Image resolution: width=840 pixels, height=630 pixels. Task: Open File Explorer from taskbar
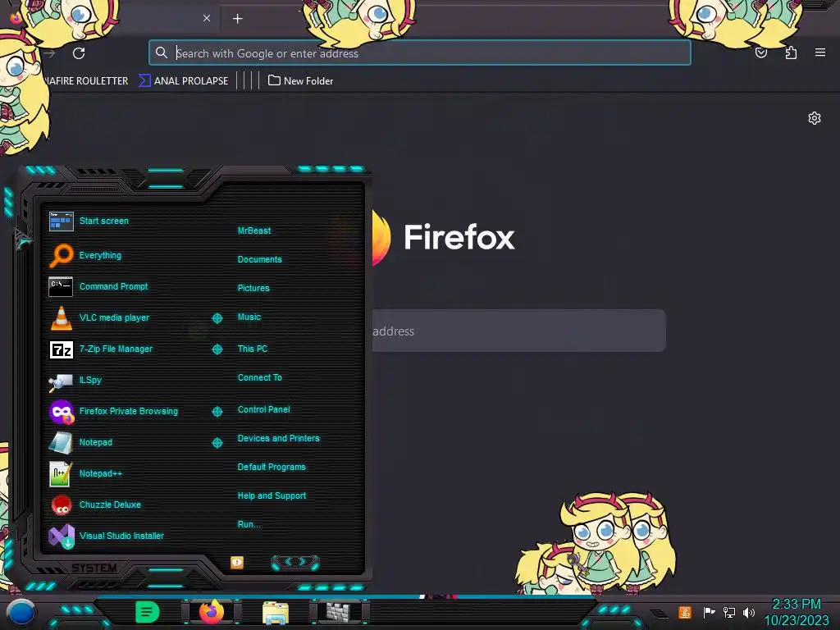pyautogui.click(x=276, y=612)
